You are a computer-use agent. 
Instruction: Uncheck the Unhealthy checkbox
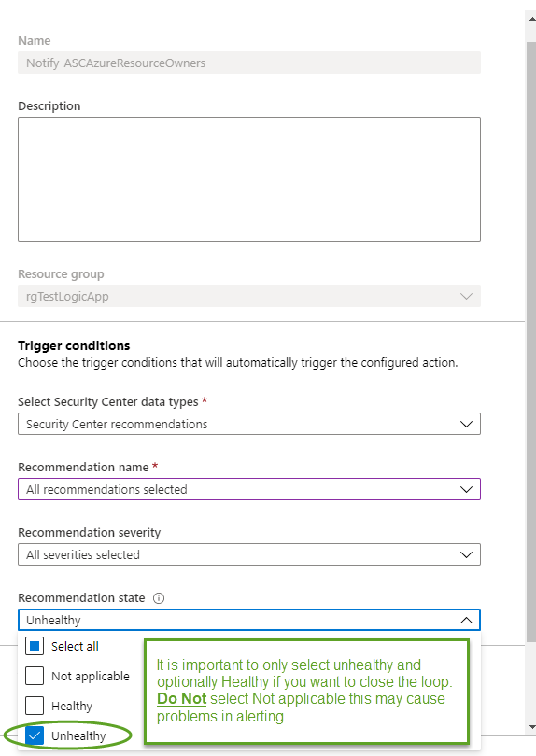[x=35, y=735]
